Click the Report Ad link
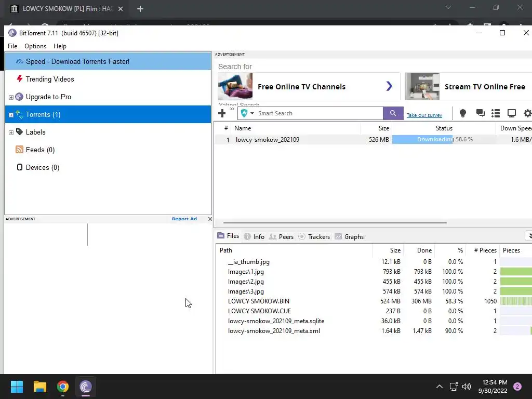532x399 pixels. click(x=184, y=219)
